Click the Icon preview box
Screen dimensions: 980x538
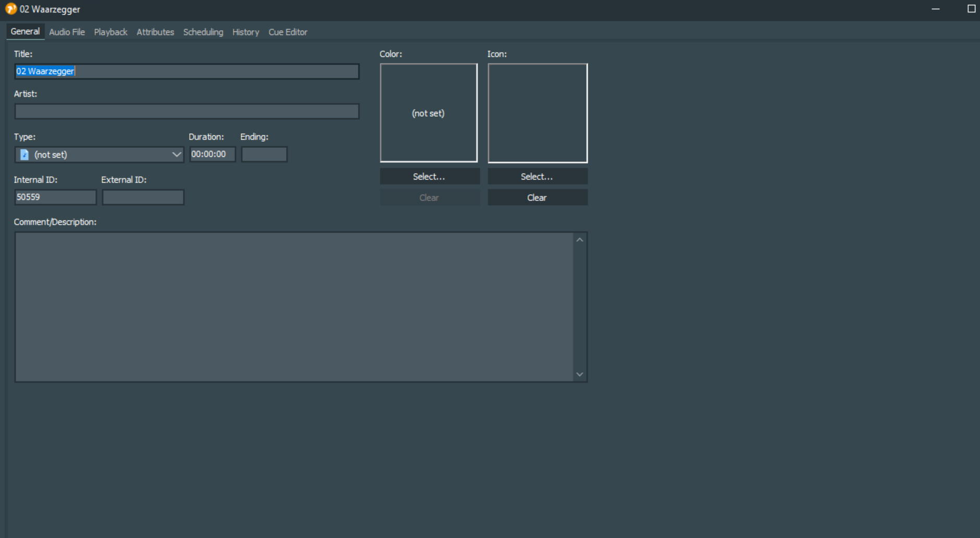pyautogui.click(x=537, y=113)
